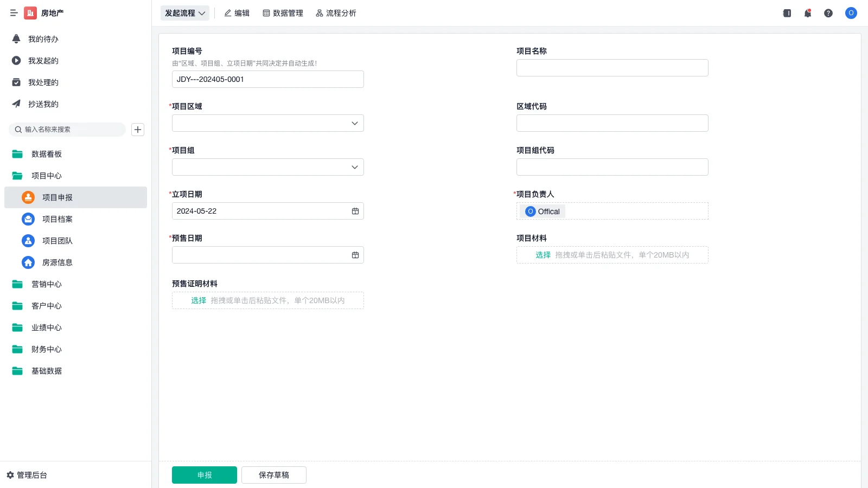Open 我处理的 list

(75, 82)
